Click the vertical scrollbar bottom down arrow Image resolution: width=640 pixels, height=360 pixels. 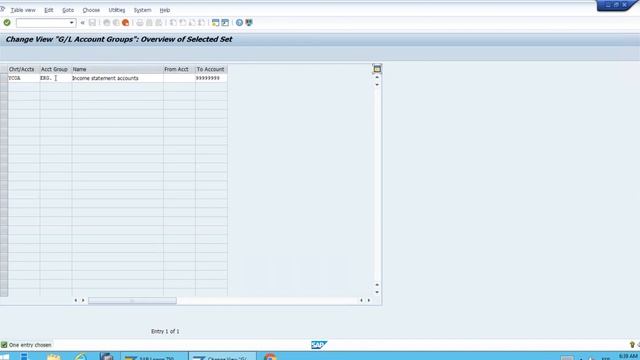[377, 292]
